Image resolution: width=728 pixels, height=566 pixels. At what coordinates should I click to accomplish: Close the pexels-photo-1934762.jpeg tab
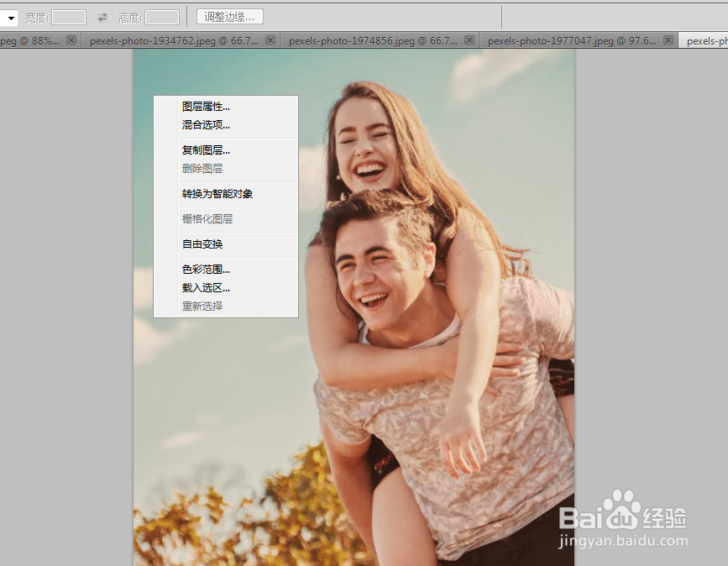270,40
